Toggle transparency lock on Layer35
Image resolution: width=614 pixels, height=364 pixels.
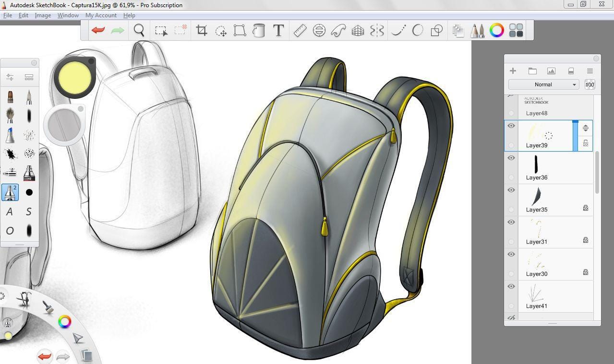586,208
